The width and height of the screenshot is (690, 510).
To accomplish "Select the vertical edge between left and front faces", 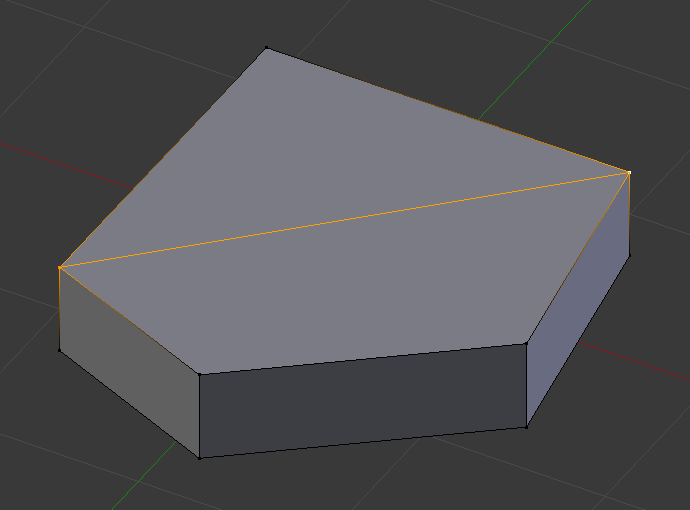I will 199,416.
